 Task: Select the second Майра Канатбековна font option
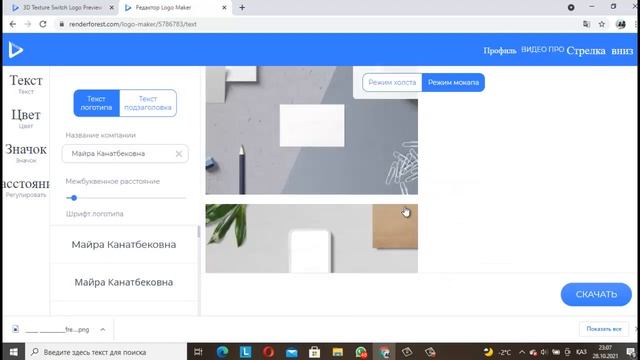(x=124, y=282)
